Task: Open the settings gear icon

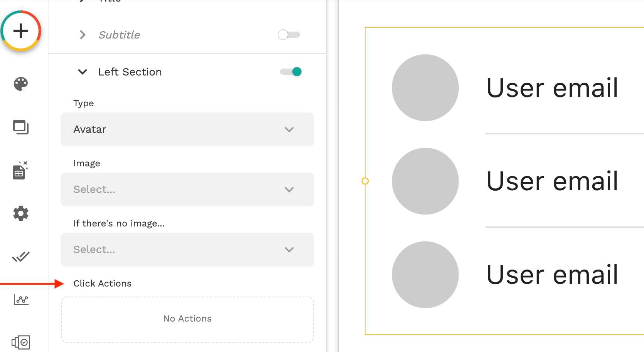Action: 21,213
